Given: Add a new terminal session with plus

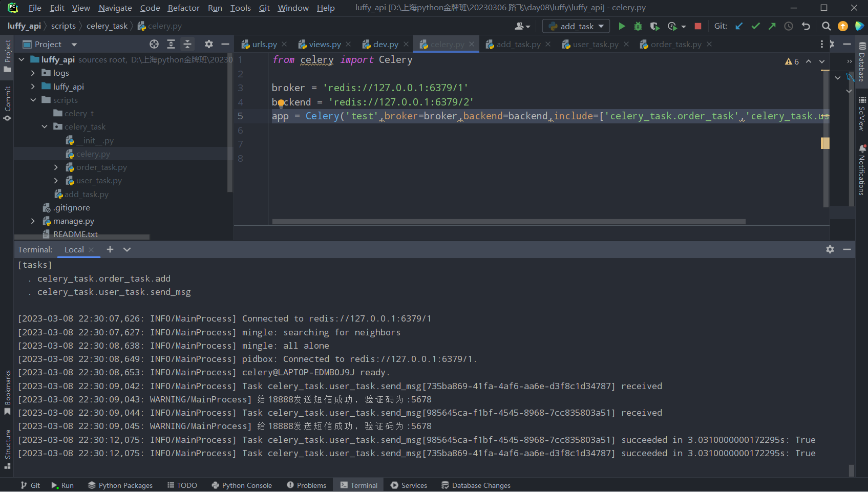Looking at the screenshot, I should point(110,249).
